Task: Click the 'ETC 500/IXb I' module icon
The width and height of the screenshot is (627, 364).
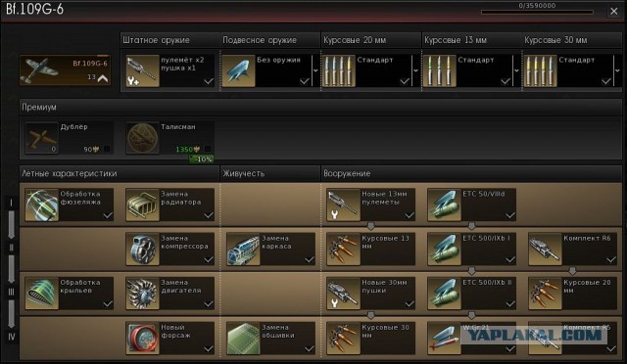Action: click(444, 250)
